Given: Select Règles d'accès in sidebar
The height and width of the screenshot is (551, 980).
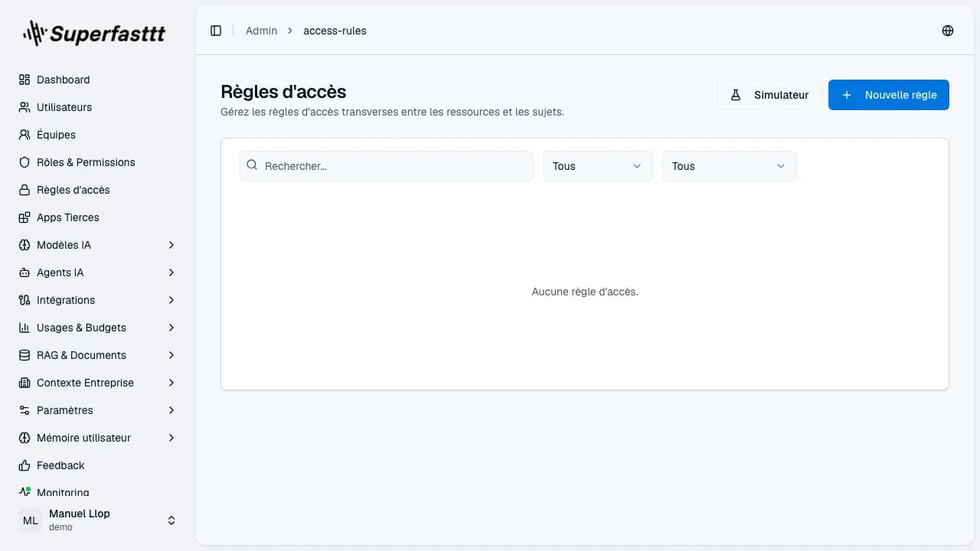Looking at the screenshot, I should 98,190.
